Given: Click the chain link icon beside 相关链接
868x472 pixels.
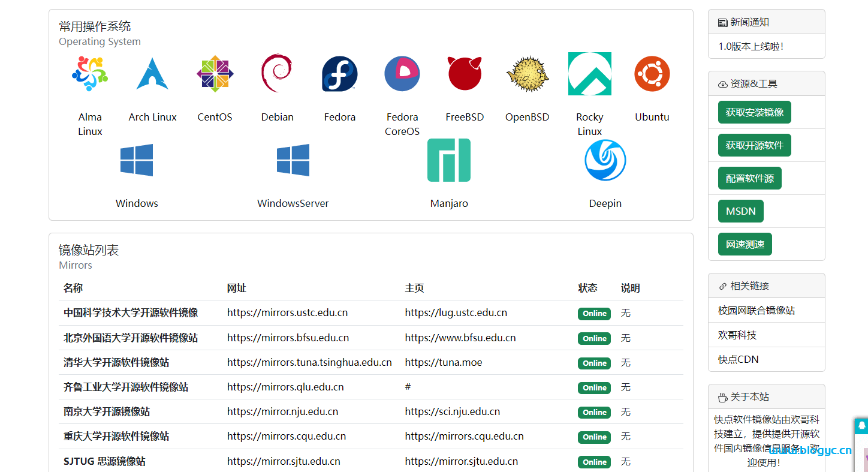Looking at the screenshot, I should click(722, 287).
